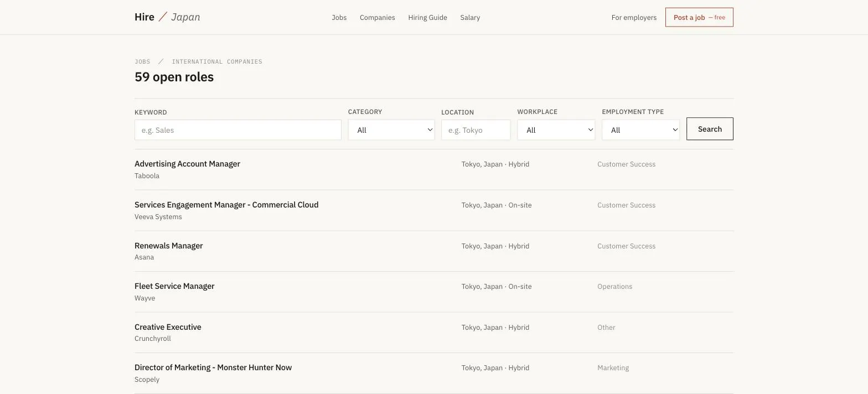Select the Asana company name
Screen dimensions: 868x394
pos(144,257)
